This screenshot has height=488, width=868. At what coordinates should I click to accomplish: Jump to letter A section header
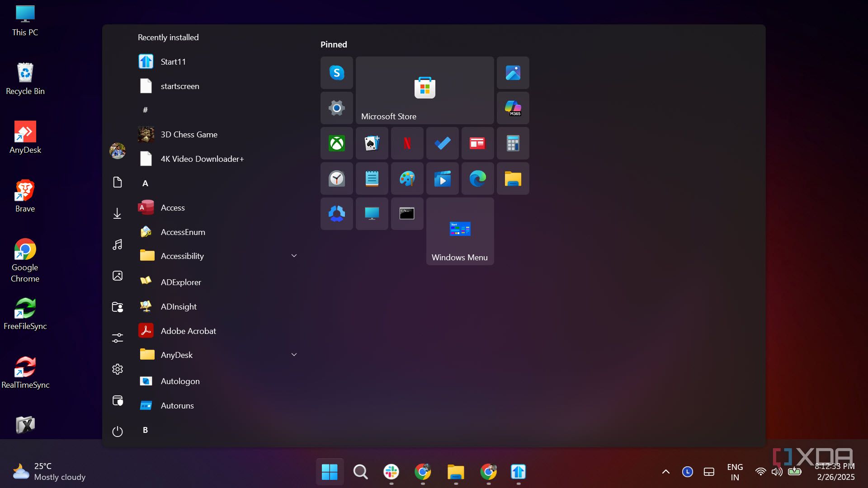click(x=145, y=183)
